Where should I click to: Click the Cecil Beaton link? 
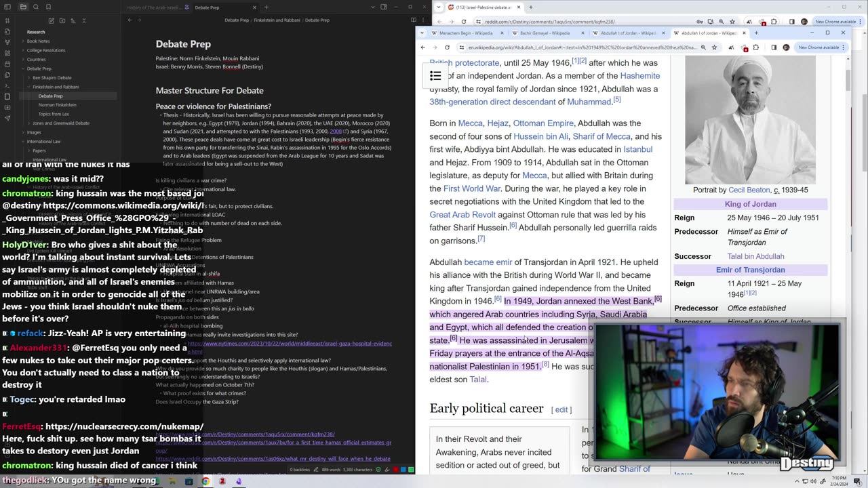(749, 190)
